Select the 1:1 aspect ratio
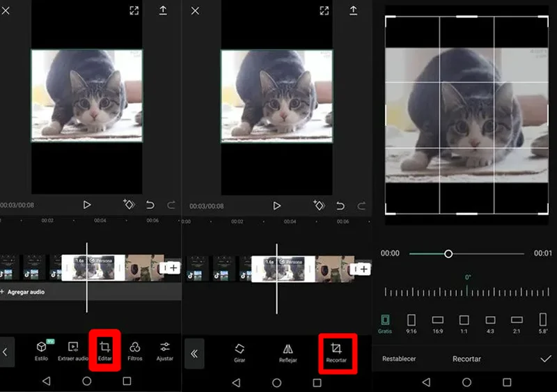The height and width of the screenshot is (392, 557). pyautogui.click(x=464, y=323)
